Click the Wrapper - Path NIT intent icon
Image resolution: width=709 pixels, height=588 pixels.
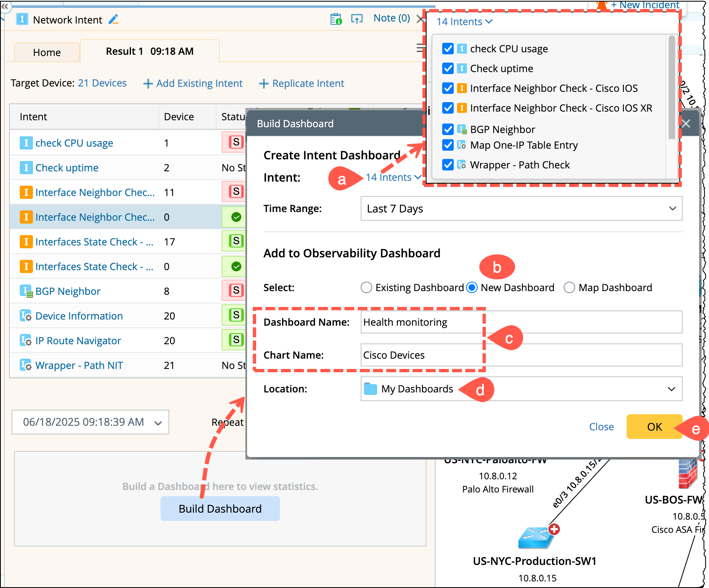point(26,365)
